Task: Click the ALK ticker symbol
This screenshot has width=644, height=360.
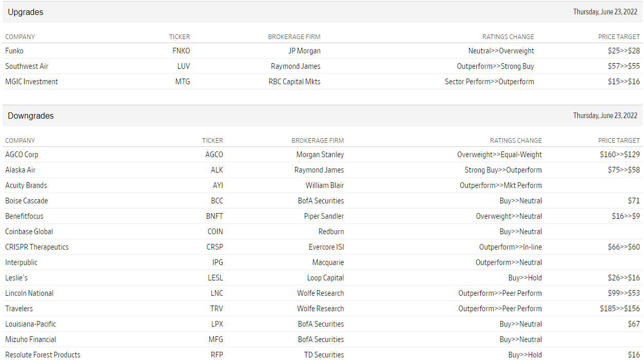Action: coord(217,170)
